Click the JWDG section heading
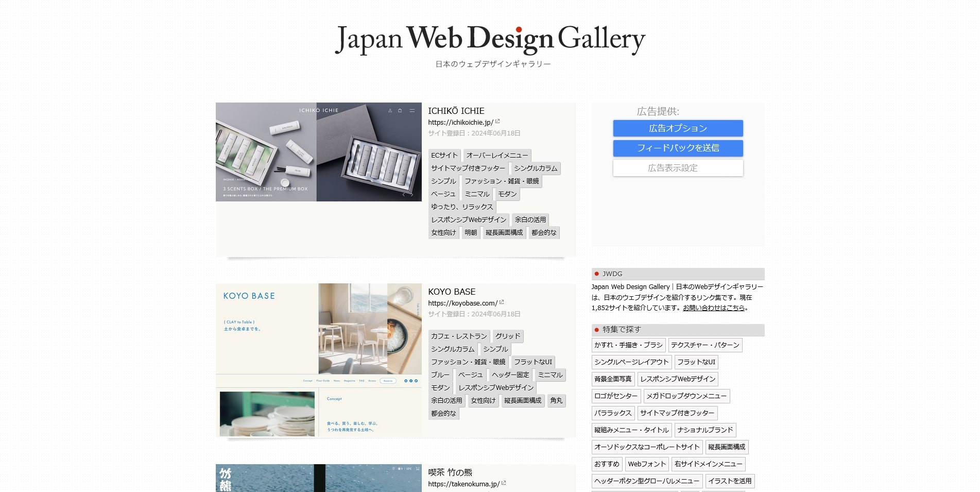Screen dimensions: 980x492 (678, 274)
